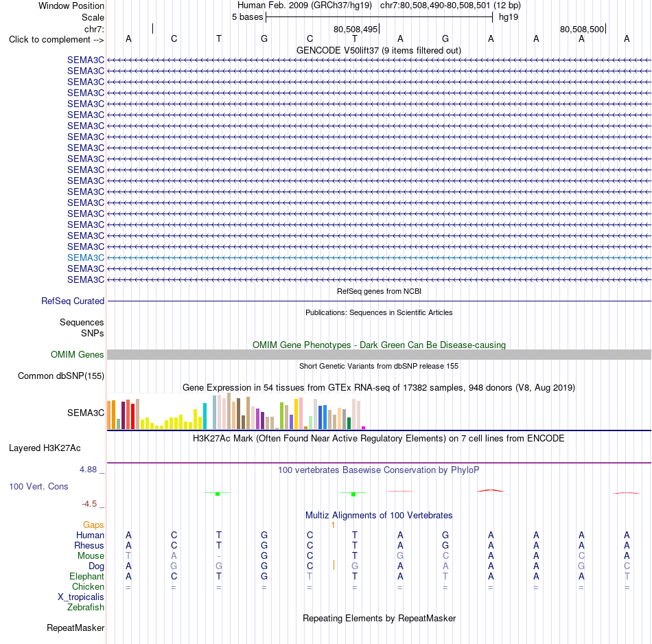Click the 100 Vert. Cons label

pyautogui.click(x=38, y=486)
